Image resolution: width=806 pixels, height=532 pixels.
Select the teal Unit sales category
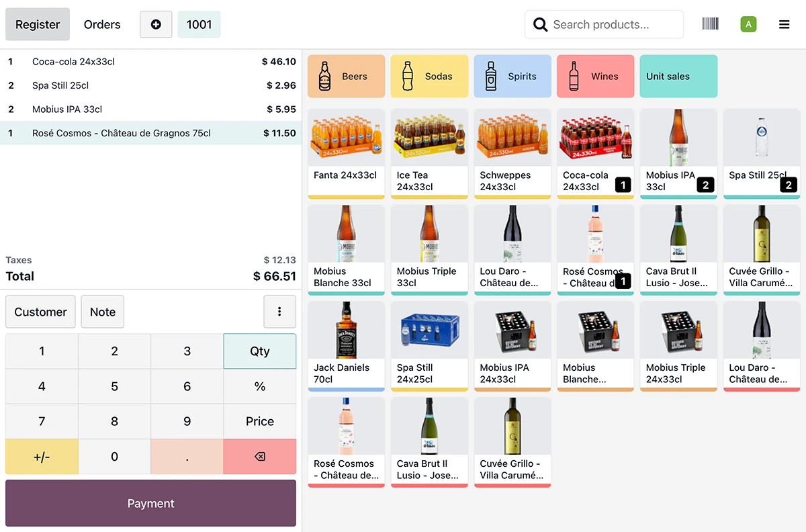(x=678, y=77)
